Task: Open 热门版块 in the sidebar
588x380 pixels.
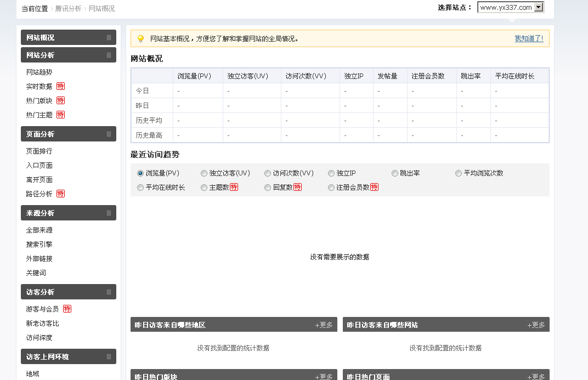Action: (39, 100)
